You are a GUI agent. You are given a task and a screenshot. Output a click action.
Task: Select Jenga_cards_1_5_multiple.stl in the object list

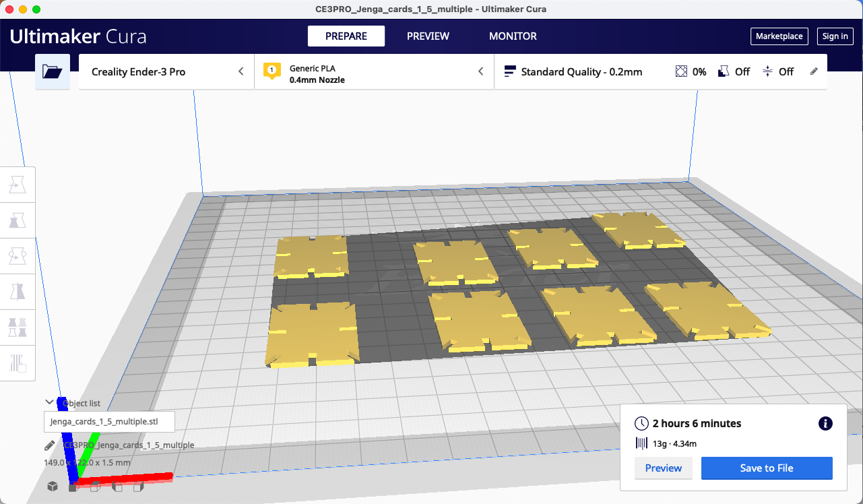110,422
